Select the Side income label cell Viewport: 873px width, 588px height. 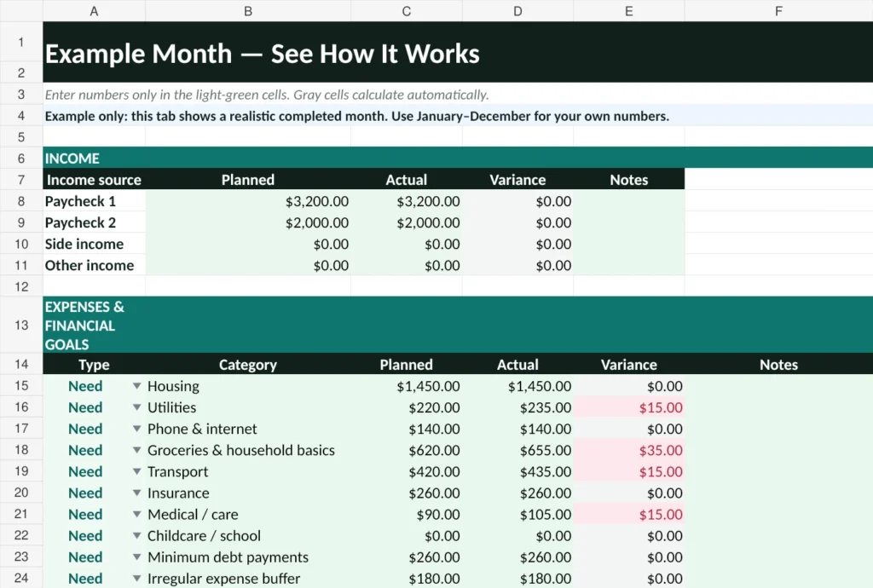[x=94, y=244]
